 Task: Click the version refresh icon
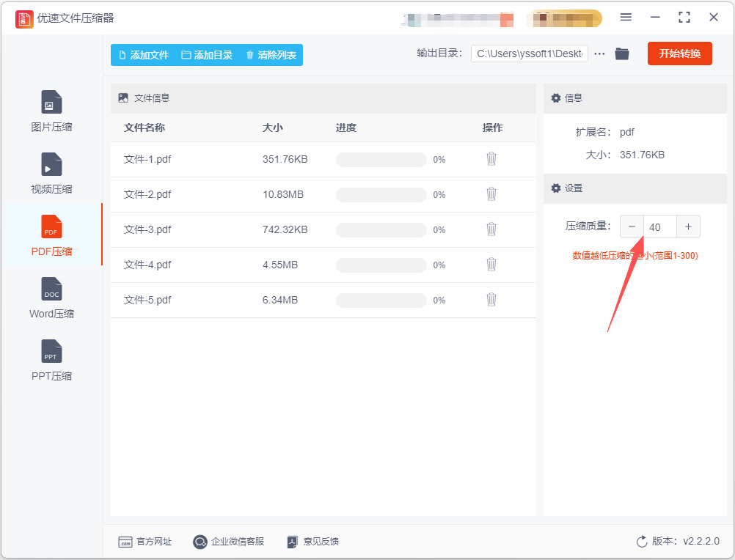coord(642,542)
